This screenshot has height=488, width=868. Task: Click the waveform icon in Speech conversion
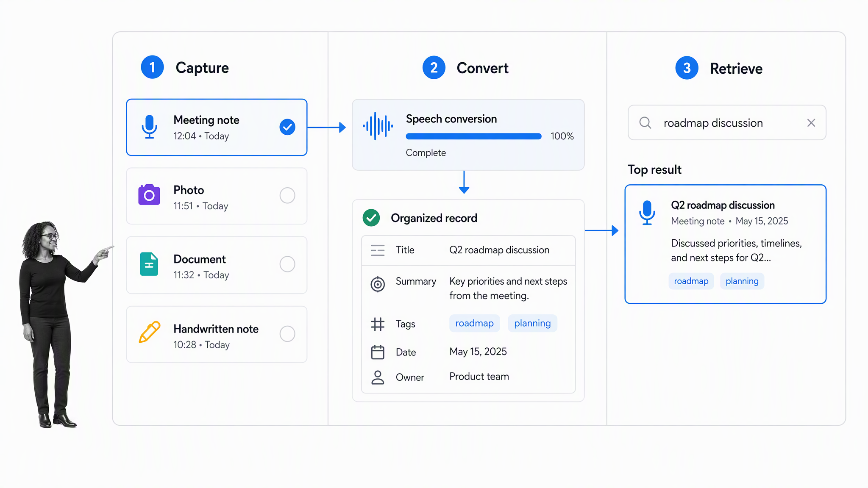tap(378, 126)
